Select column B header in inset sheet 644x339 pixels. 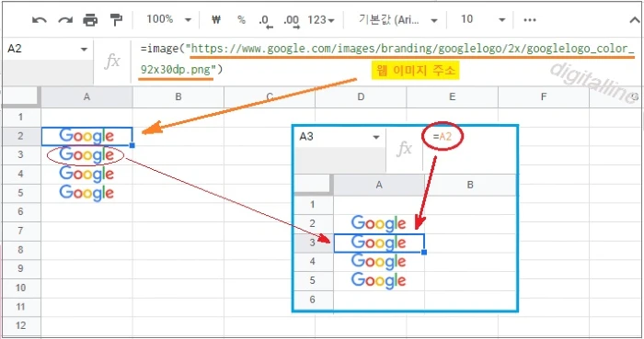tap(470, 185)
